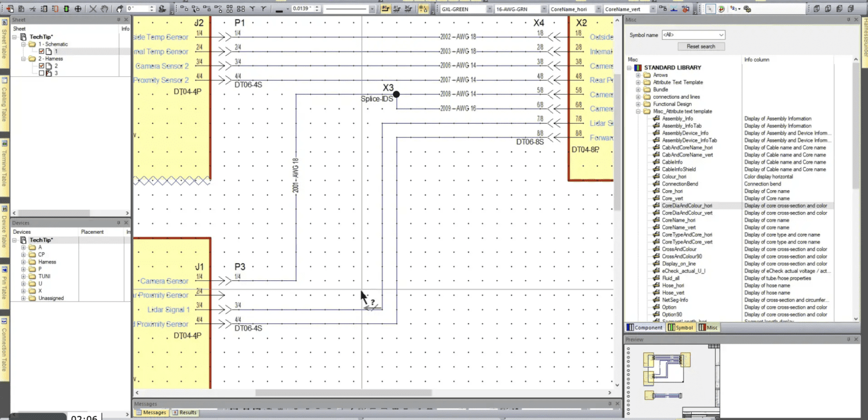Open the Symbol name <All> dropdown
Image resolution: width=868 pixels, height=420 pixels.
720,34
